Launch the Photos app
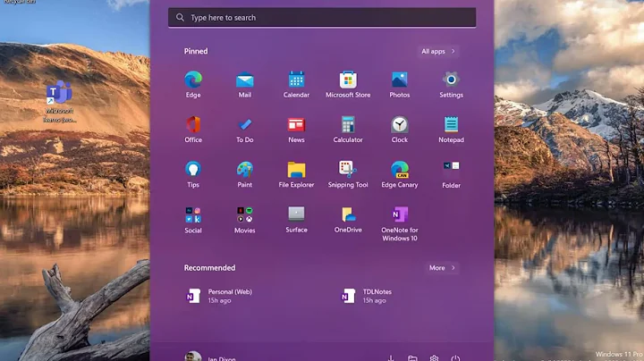Image resolution: width=644 pixels, height=361 pixels. tap(400, 84)
